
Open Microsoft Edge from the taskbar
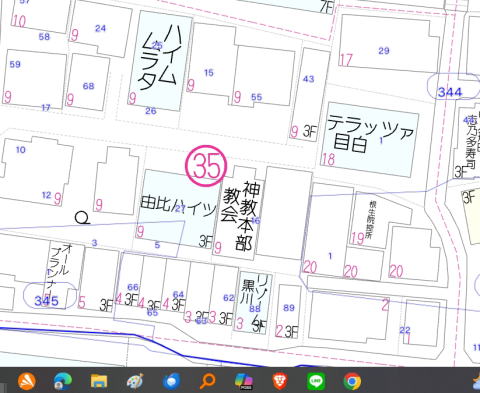pos(63,381)
